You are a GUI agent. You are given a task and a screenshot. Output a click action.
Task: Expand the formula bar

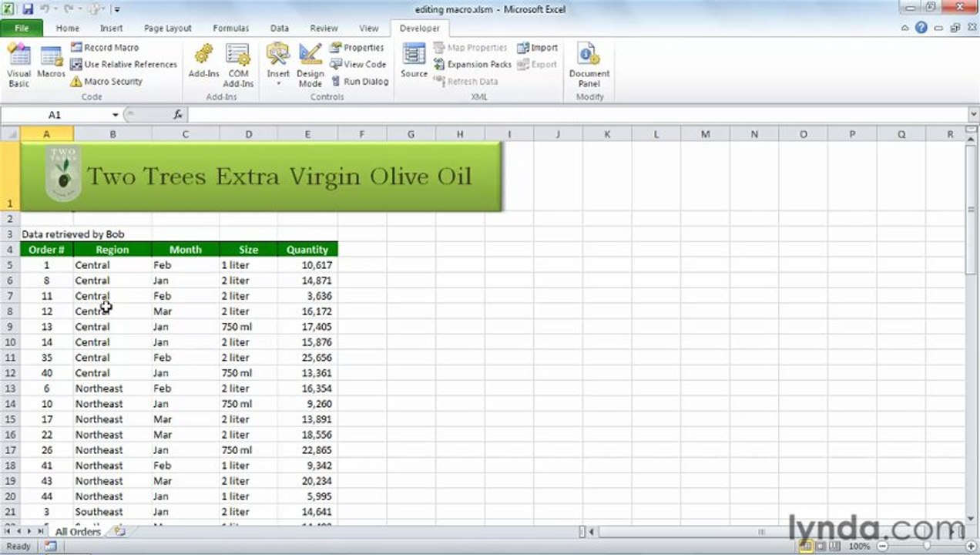(973, 115)
